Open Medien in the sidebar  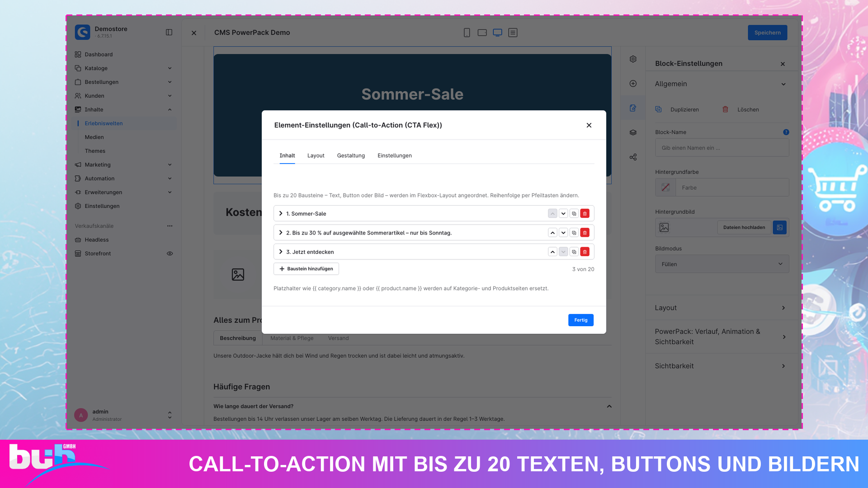click(x=94, y=137)
